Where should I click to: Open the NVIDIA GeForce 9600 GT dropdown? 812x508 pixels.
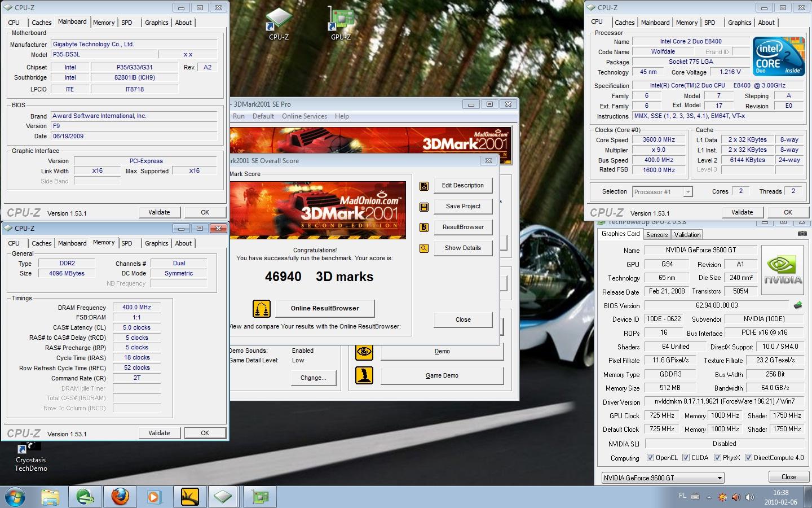coord(663,478)
